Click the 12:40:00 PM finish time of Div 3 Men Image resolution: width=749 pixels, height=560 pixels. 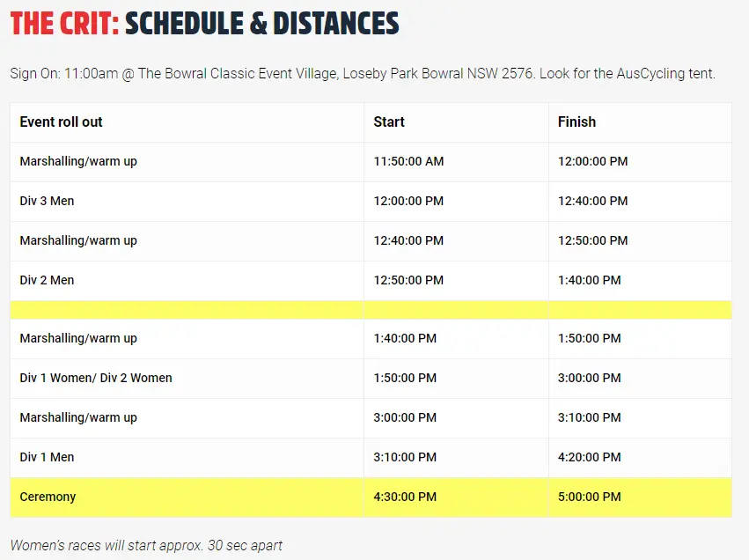point(592,201)
